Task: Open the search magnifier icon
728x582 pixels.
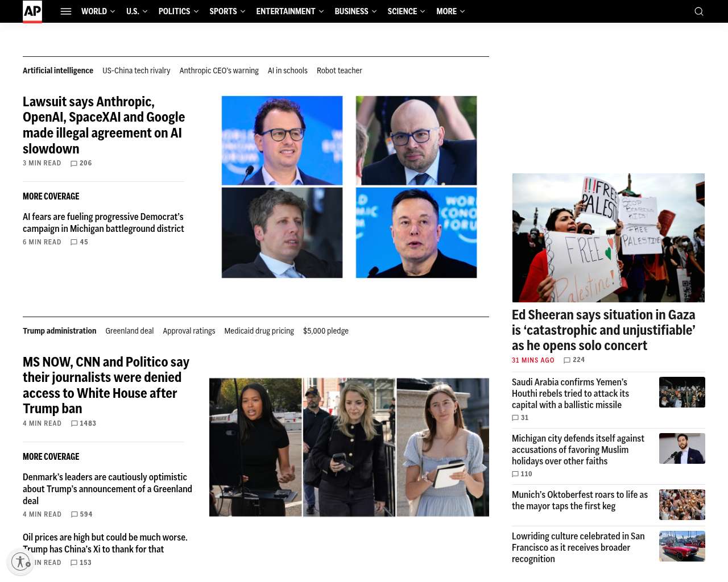Action: 699,11
